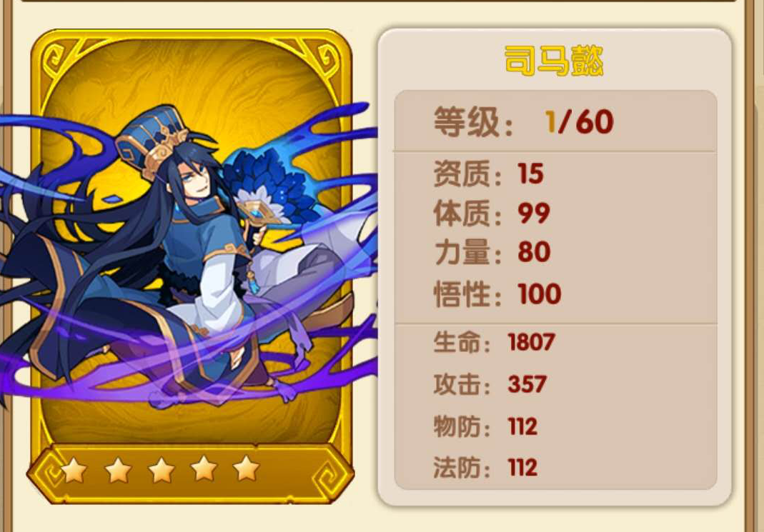Click the fourth star on the card
This screenshot has width=764, height=532.
pyautogui.click(x=204, y=468)
